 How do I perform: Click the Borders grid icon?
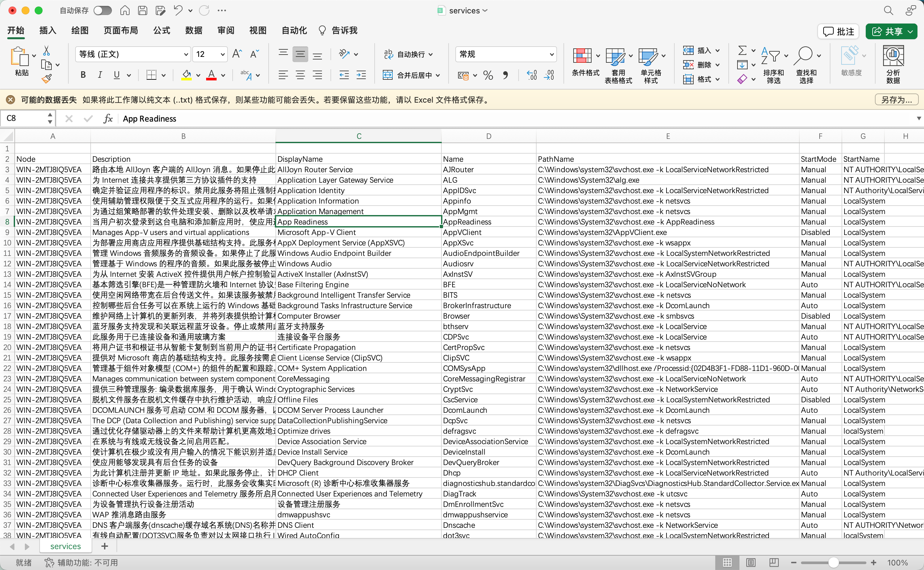tap(151, 75)
